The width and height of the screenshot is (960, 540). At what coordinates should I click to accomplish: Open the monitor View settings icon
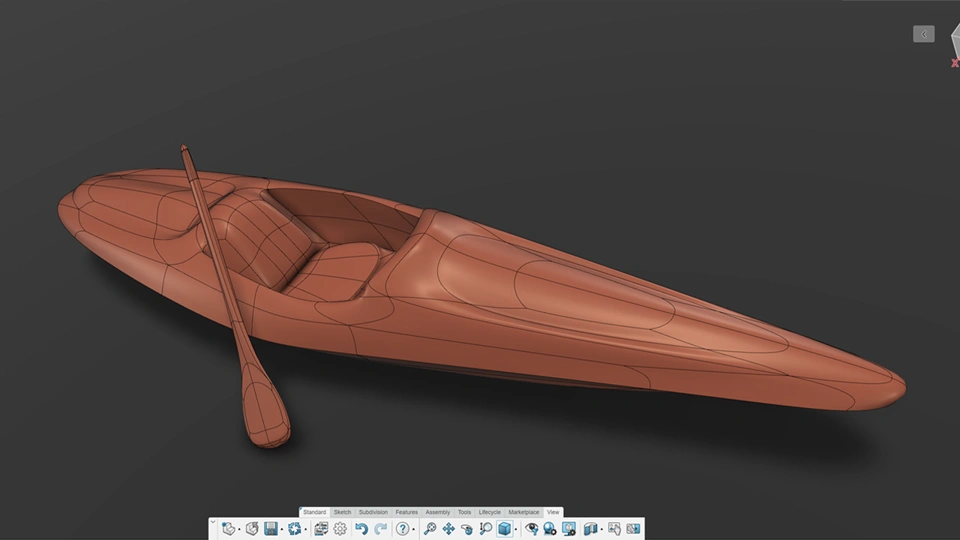tap(569, 528)
